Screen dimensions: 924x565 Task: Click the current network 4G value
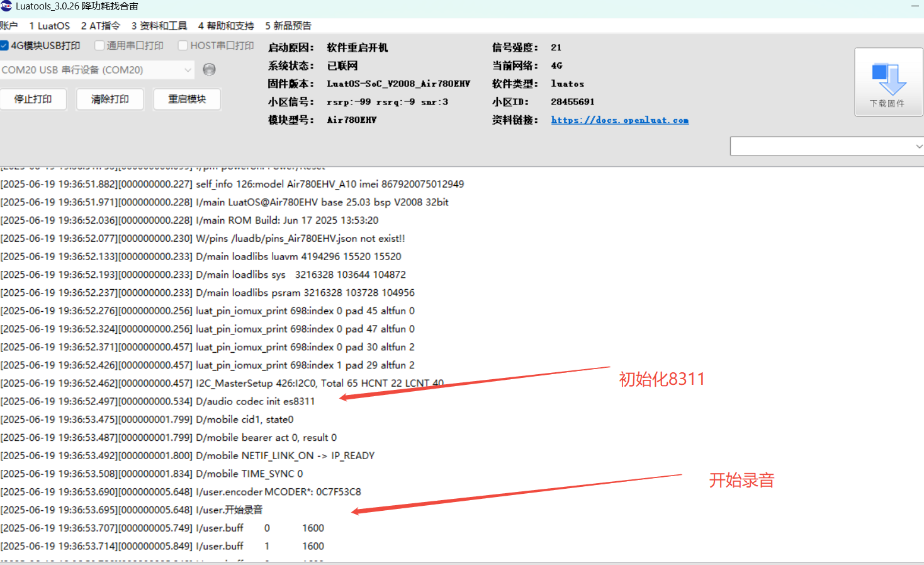coord(557,66)
